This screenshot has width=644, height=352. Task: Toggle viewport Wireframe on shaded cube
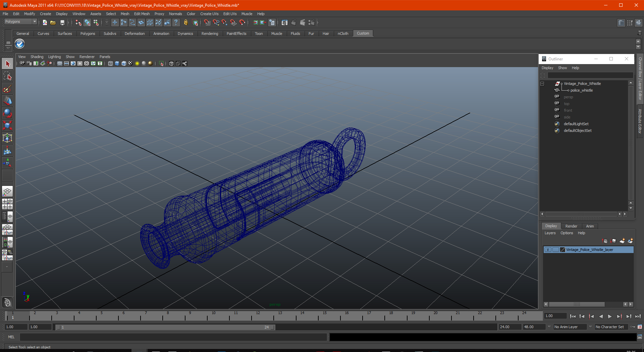pos(124,63)
